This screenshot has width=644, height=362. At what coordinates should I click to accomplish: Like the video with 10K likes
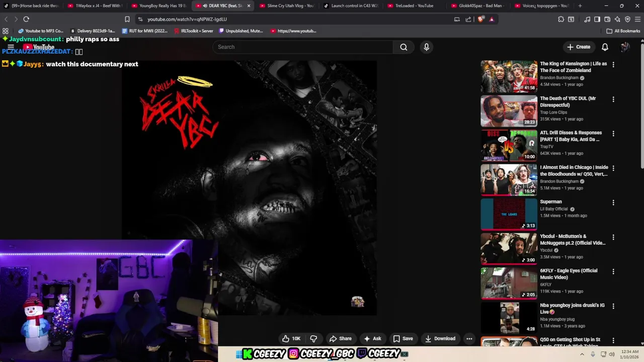[x=291, y=338]
